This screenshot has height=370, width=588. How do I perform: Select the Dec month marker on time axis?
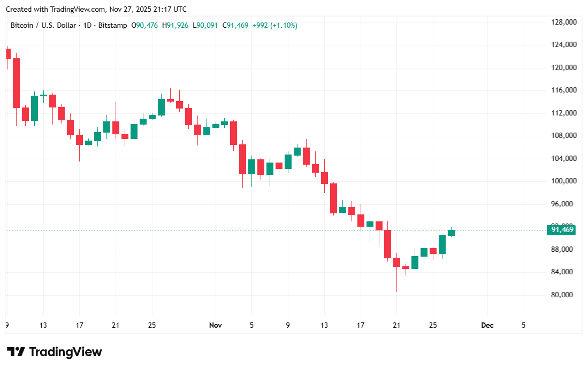click(x=487, y=325)
